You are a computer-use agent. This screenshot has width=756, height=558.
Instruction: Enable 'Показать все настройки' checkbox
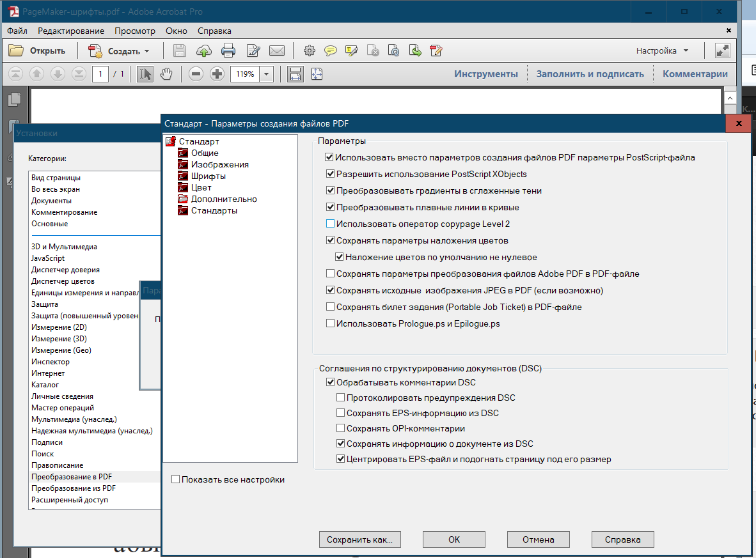tap(175, 479)
